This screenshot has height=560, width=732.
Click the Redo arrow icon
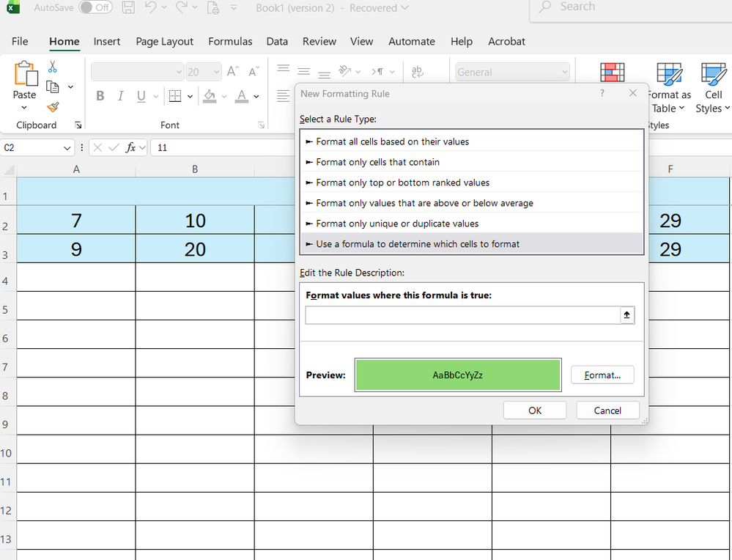(182, 7)
